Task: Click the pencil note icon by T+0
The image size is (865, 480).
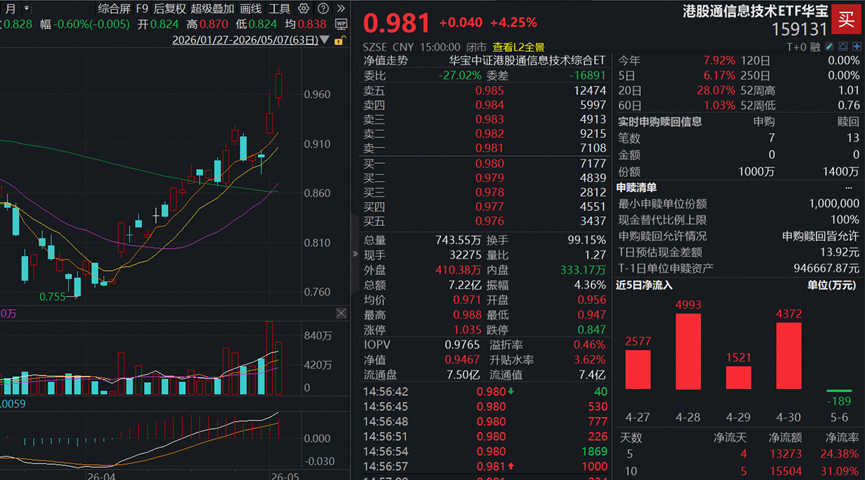Action: (x=830, y=47)
